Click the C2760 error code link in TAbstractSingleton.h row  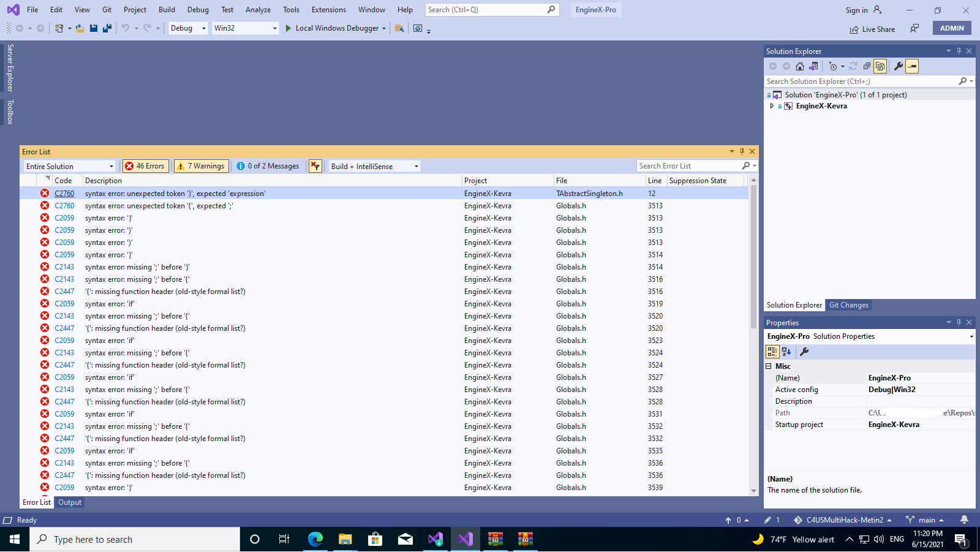[64, 194]
